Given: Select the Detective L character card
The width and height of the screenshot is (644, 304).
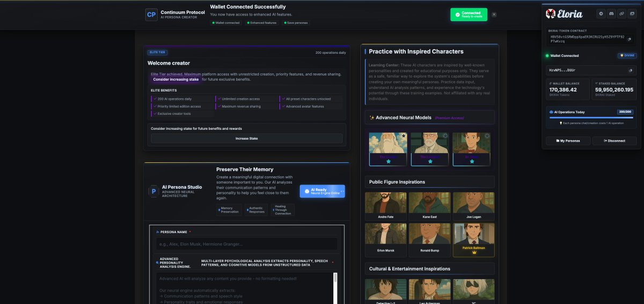Looking at the screenshot, I should click(386, 291).
